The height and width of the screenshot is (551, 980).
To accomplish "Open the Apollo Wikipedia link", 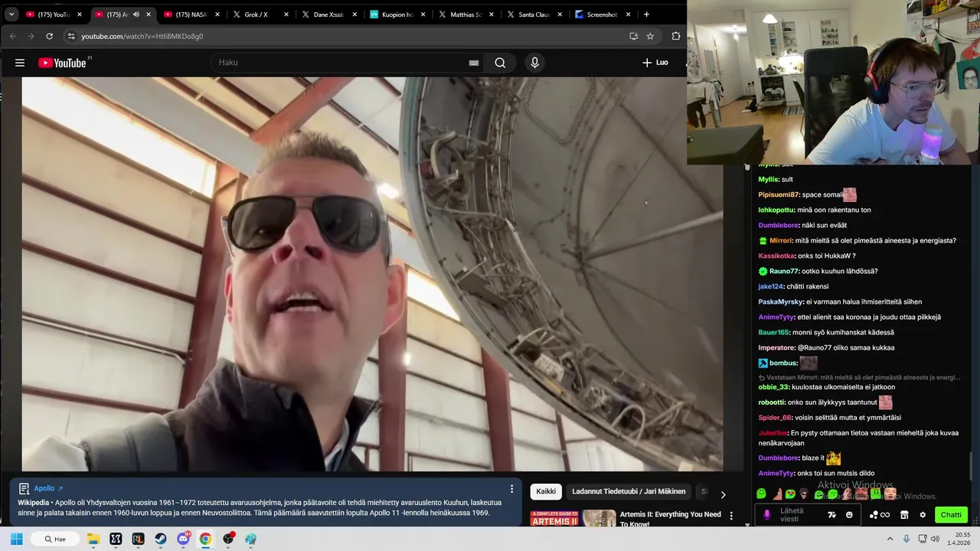I will click(48, 488).
